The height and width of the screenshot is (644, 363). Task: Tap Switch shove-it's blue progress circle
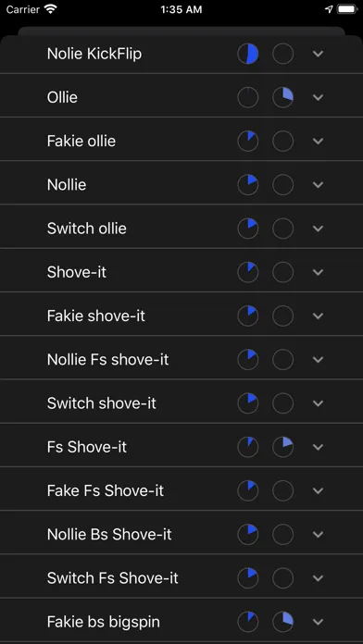point(248,403)
